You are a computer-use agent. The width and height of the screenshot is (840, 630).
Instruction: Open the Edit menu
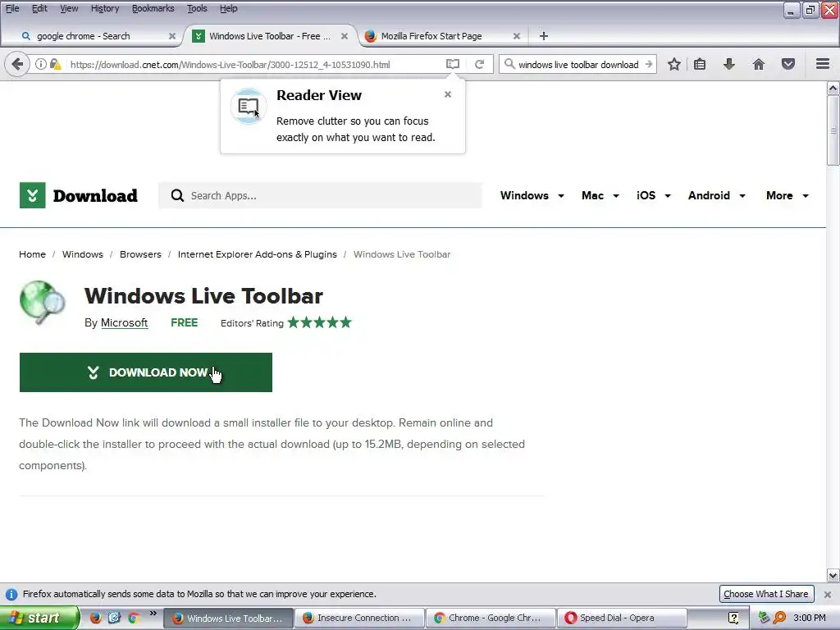pyautogui.click(x=39, y=8)
